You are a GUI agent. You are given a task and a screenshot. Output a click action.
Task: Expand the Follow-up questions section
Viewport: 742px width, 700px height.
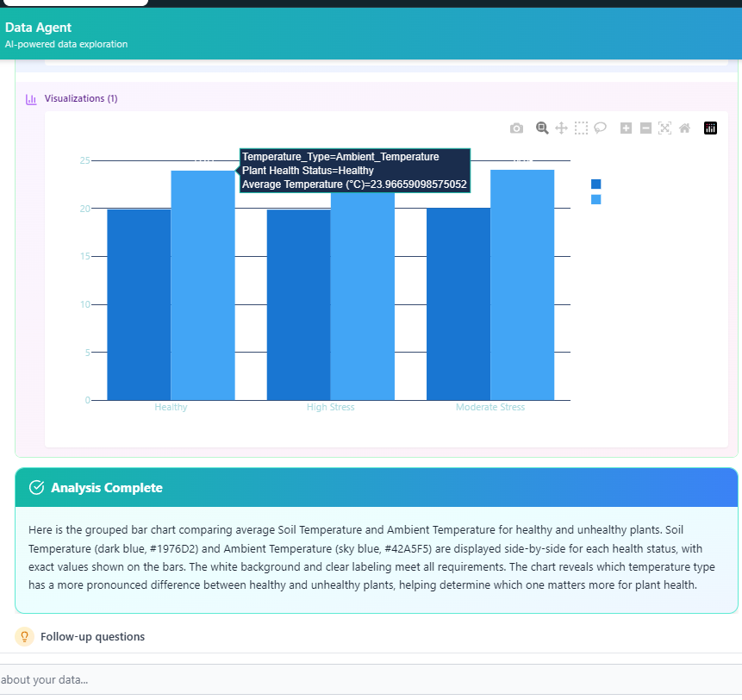click(x=93, y=636)
